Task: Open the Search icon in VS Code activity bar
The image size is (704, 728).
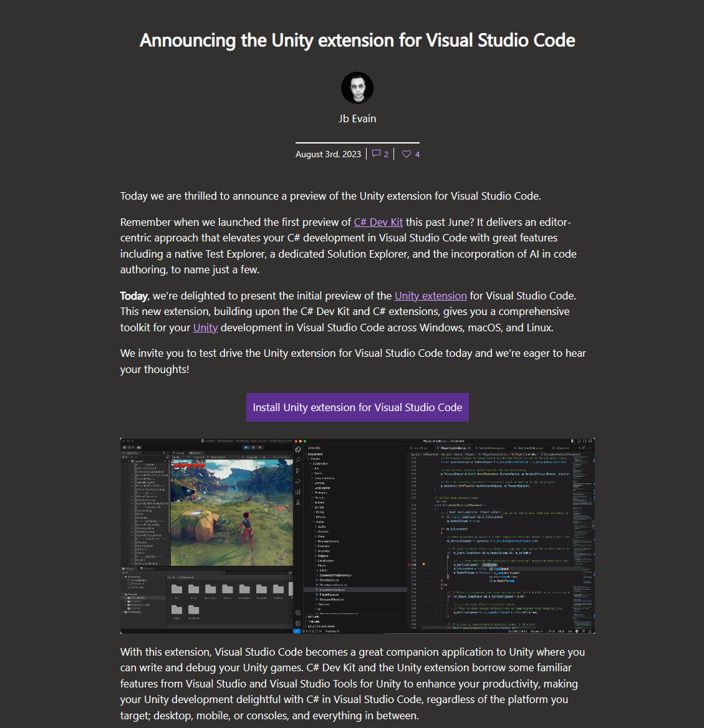Action: coord(298,460)
